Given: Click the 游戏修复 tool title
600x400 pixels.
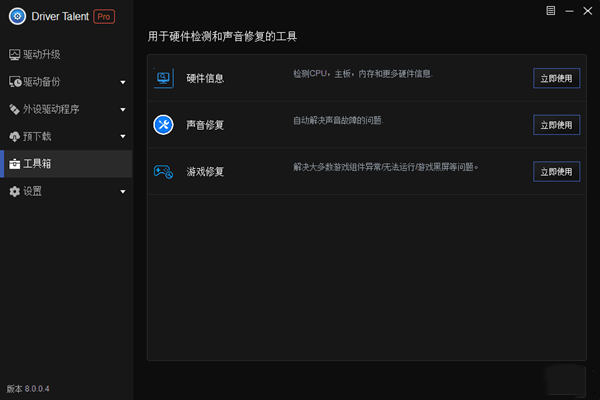Looking at the screenshot, I should 205,172.
